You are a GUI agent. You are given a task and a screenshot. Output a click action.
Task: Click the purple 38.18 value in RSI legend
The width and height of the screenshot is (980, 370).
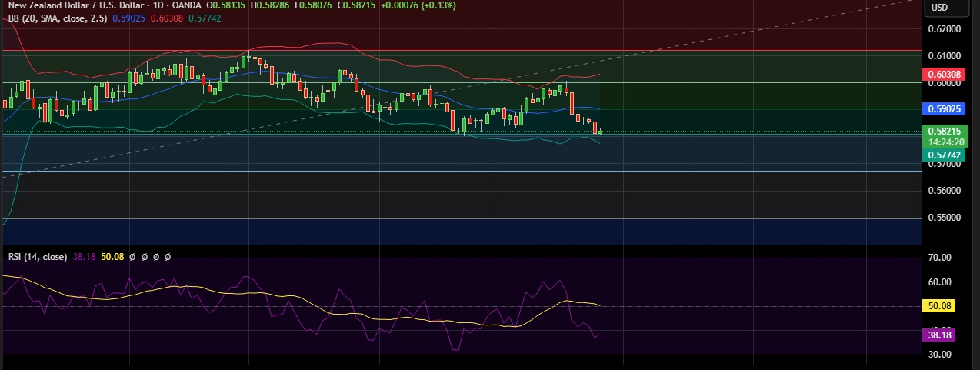[x=83, y=256]
